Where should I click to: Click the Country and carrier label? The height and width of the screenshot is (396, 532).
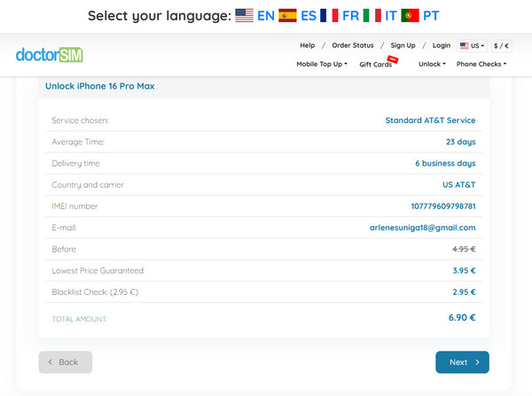pos(88,185)
